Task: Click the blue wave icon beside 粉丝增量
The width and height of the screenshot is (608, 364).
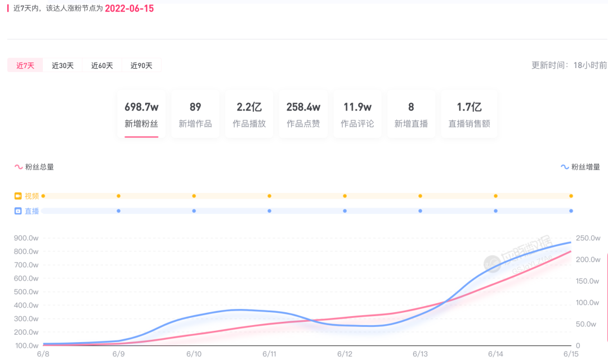Action: click(565, 167)
